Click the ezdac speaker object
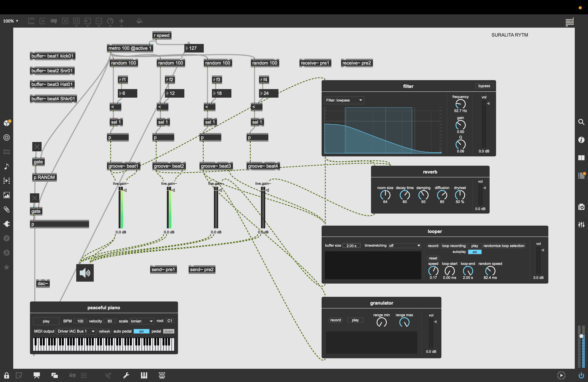This screenshot has width=588, height=382. point(85,273)
